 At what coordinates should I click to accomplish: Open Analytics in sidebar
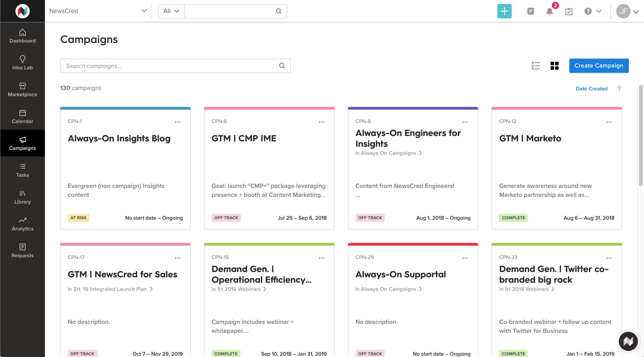pyautogui.click(x=23, y=224)
